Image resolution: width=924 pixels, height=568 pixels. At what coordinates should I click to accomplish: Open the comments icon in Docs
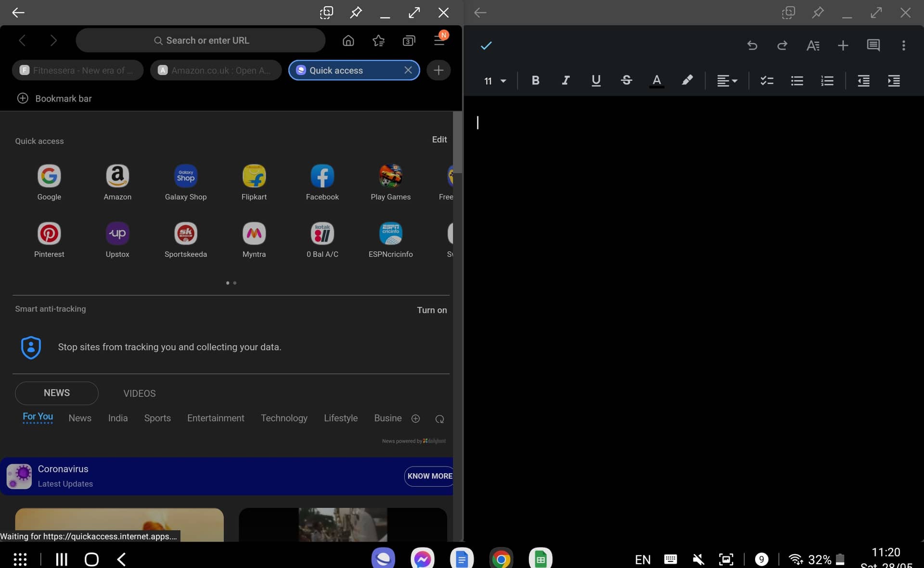coord(873,45)
